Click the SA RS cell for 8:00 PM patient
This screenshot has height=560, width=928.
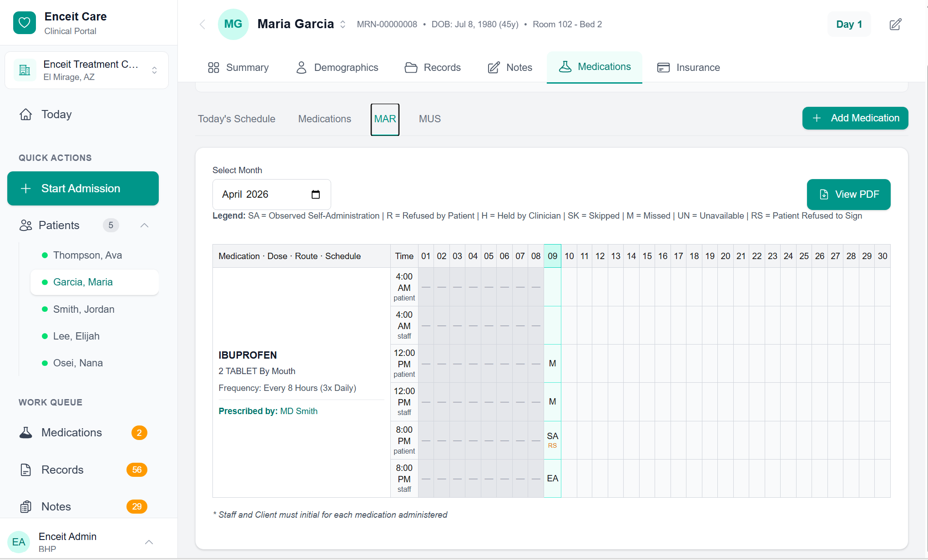tap(552, 440)
